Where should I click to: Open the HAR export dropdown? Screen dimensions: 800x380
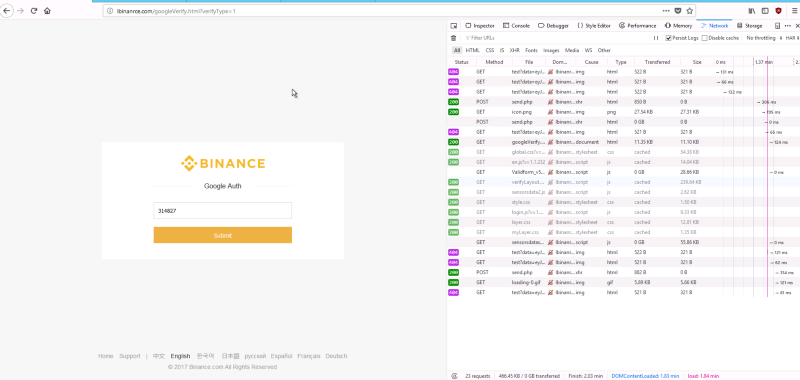point(792,38)
